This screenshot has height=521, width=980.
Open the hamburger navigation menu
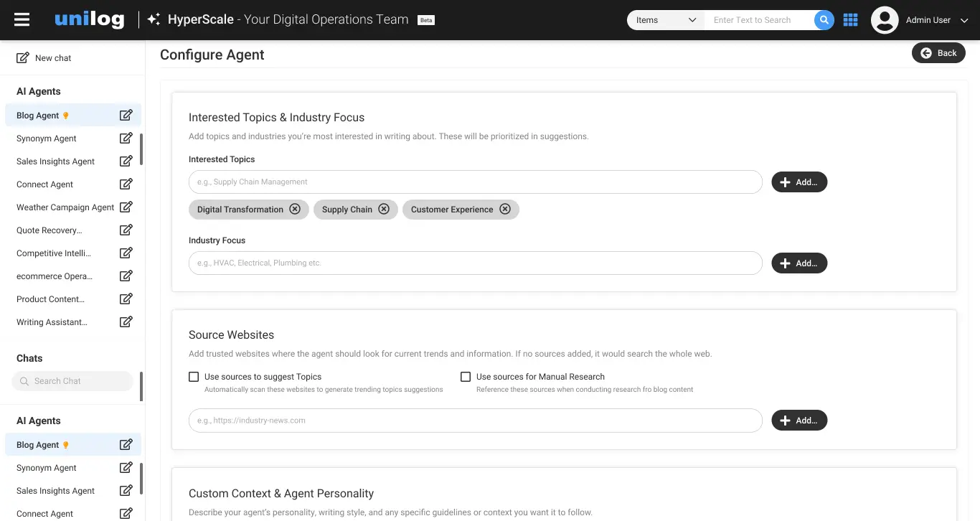(x=22, y=20)
